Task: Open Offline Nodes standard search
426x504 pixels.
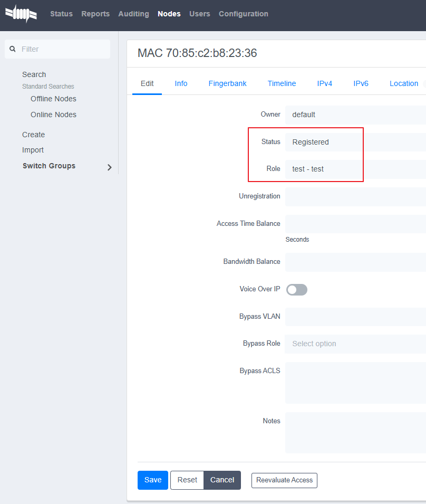Action: pyautogui.click(x=53, y=99)
